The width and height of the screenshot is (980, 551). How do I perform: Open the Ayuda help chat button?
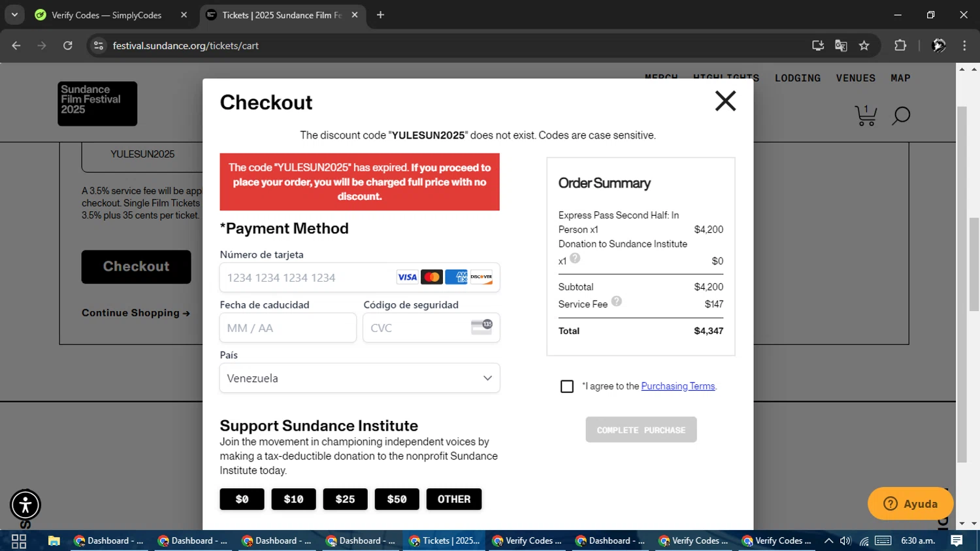coord(910,503)
